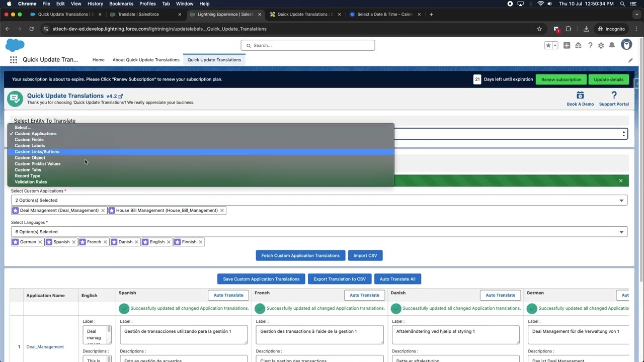Remove the Spanish language pill
The height and width of the screenshot is (362, 644).
[x=73, y=242]
